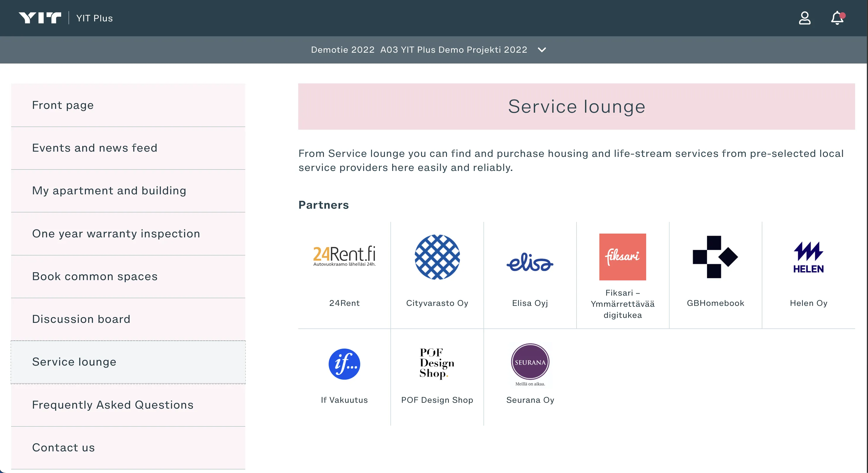Go to Front page menu item
Screen dimensions: 868x473
128,105
